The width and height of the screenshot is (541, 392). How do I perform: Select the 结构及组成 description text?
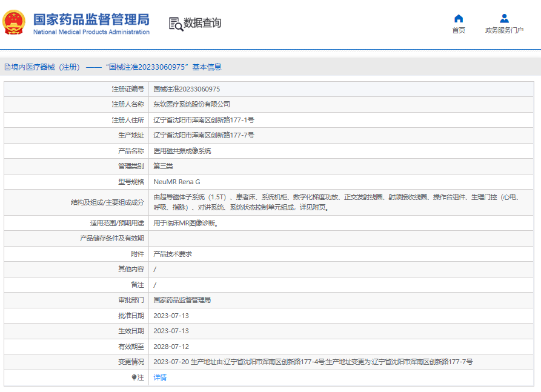pos(336,202)
